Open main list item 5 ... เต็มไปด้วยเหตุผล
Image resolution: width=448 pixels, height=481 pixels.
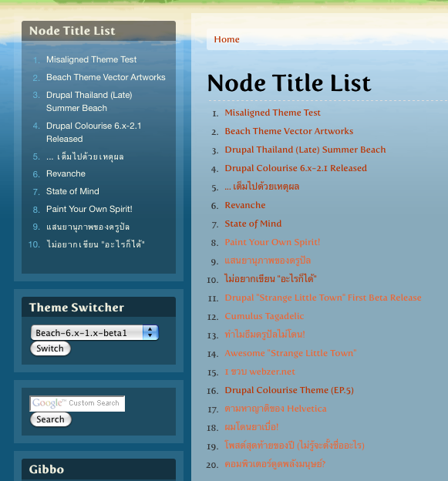[261, 187]
